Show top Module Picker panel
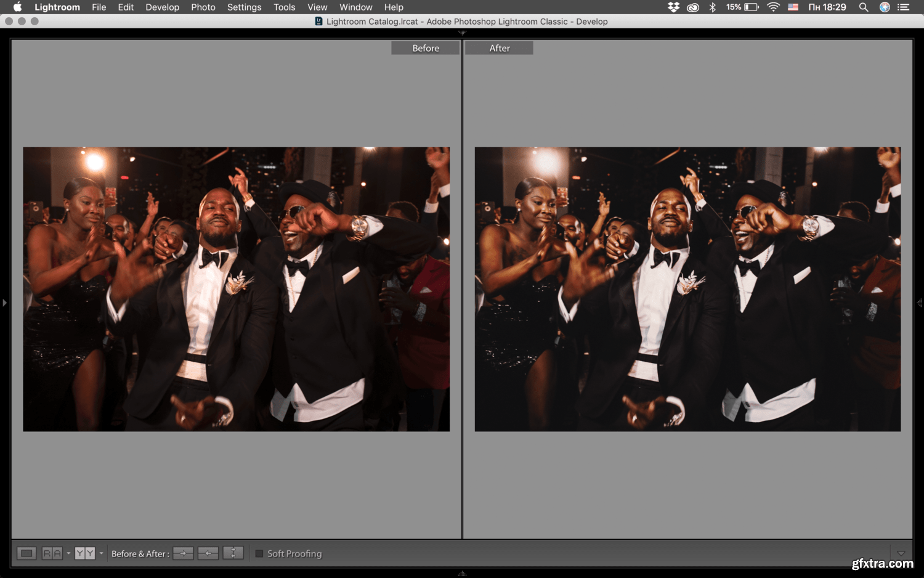924x578 pixels. click(462, 33)
